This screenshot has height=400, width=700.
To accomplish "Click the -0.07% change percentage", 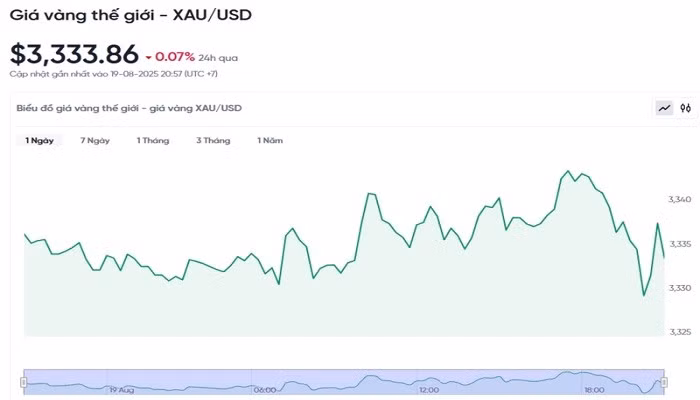I will click(176, 57).
